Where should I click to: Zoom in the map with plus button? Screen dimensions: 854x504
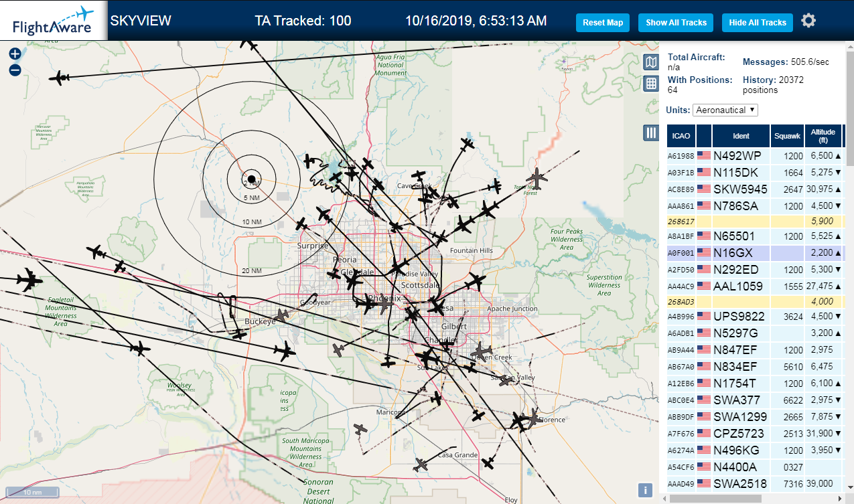point(15,54)
